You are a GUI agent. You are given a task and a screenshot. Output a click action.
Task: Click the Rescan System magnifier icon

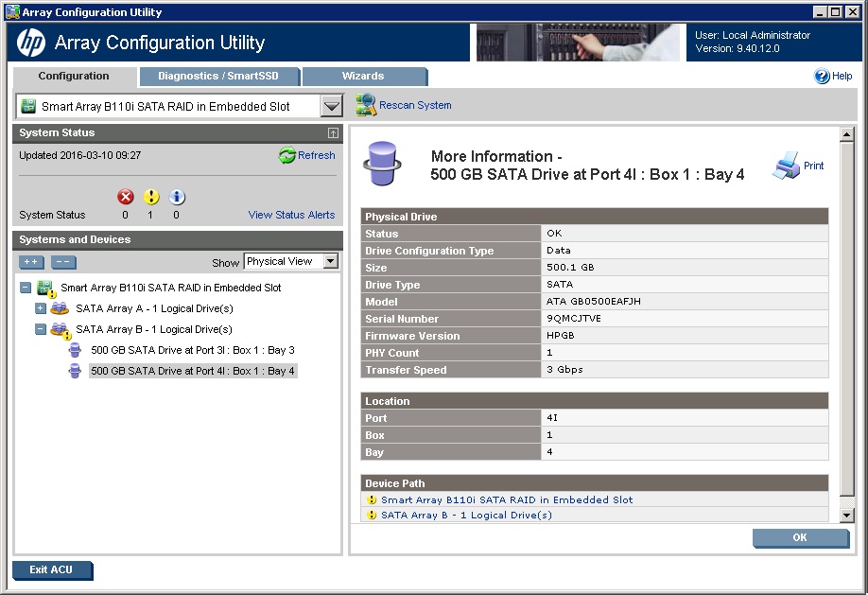click(x=366, y=105)
